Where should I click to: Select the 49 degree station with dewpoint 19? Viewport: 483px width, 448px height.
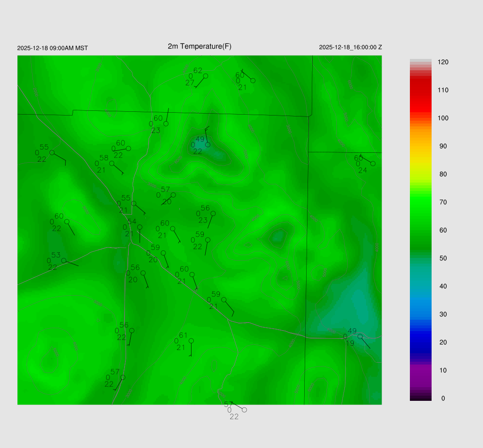pyautogui.click(x=360, y=336)
